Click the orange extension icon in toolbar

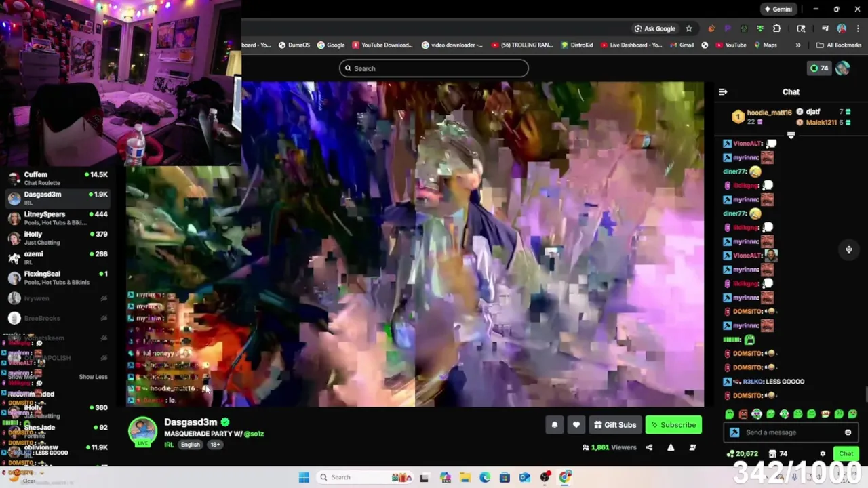[x=711, y=28]
